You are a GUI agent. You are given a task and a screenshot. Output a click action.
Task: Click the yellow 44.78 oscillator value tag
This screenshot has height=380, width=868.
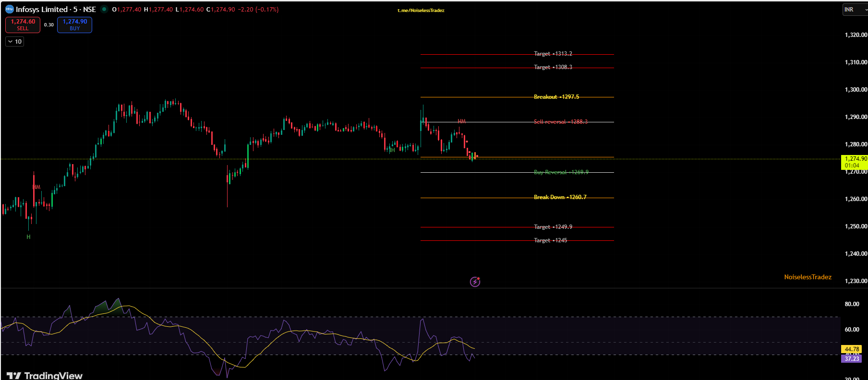(852, 349)
